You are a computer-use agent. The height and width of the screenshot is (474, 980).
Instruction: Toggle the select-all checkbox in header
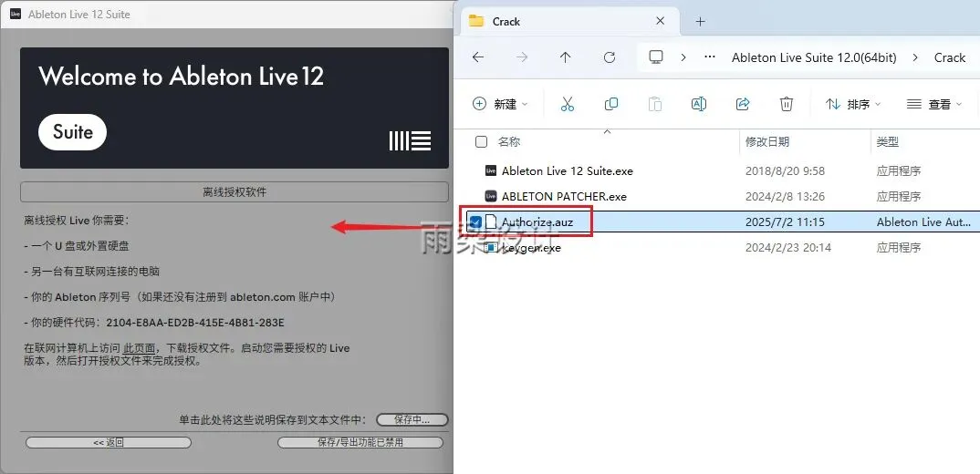click(481, 142)
